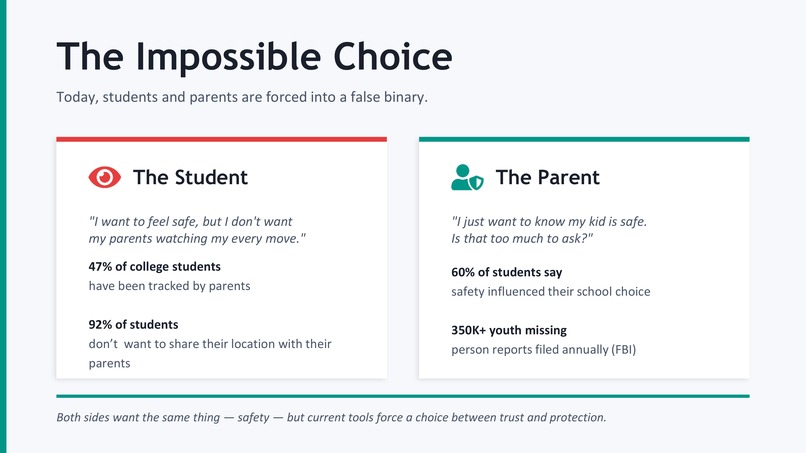Click the red bar atop the Student card
806x453 pixels.
222,139
